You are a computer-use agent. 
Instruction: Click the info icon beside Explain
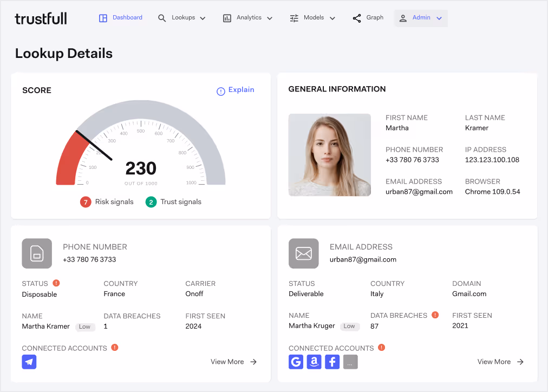point(220,91)
